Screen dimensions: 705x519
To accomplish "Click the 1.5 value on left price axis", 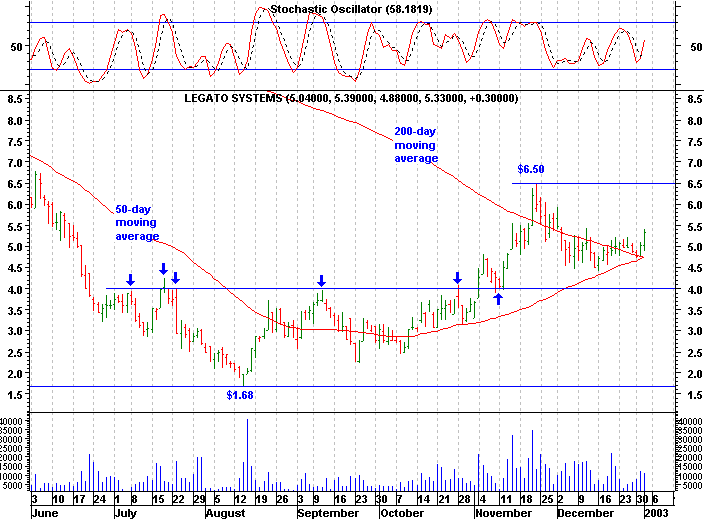I will point(15,395).
